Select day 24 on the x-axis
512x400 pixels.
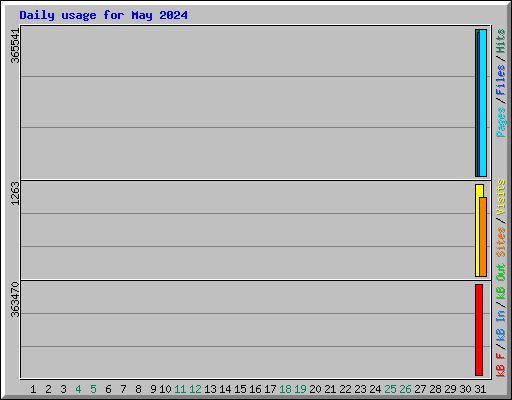click(x=375, y=389)
